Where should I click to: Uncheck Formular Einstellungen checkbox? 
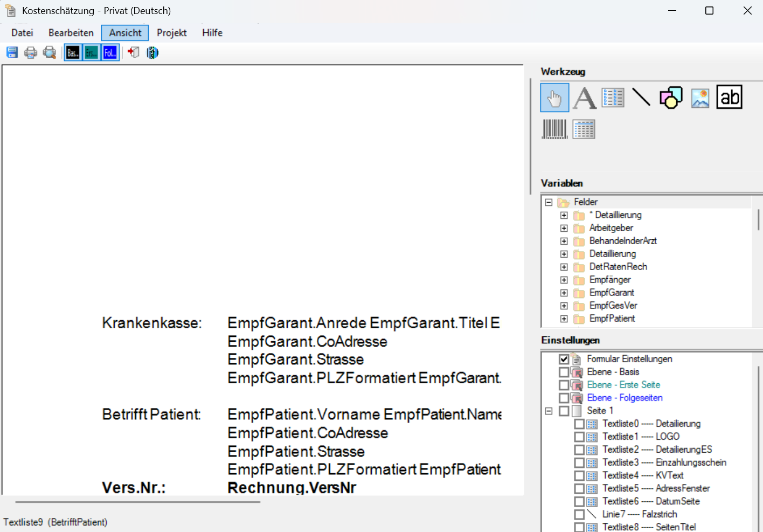click(564, 359)
